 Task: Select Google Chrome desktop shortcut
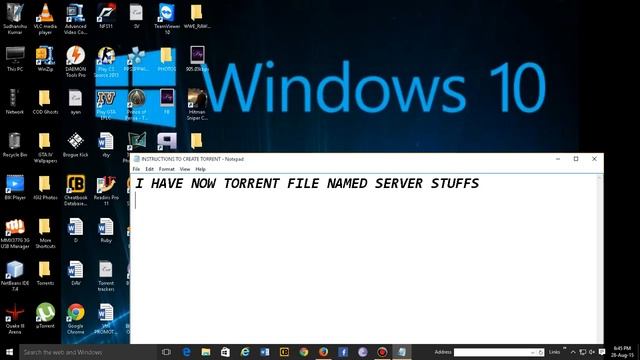click(x=76, y=319)
